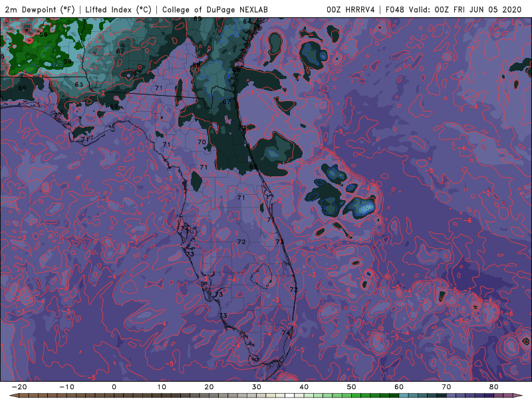Click the "64" dewpoint value near the top edge
The width and height of the screenshot is (532, 399).
click(x=247, y=21)
